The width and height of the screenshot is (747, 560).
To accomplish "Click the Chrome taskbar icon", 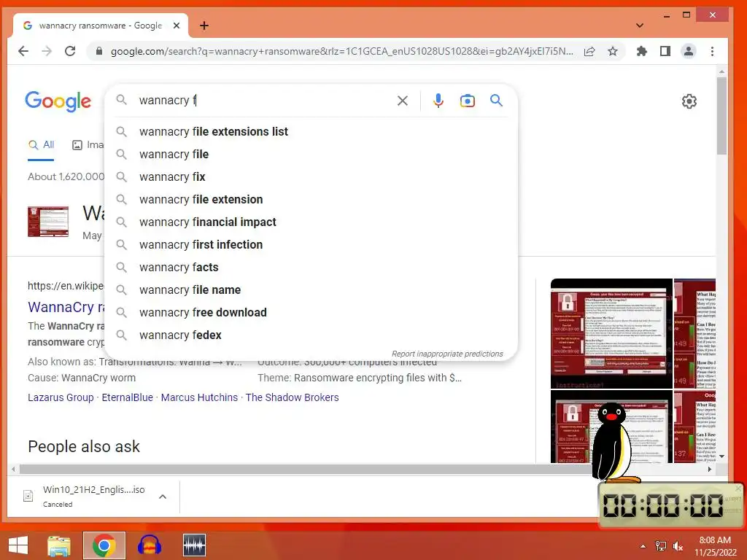I will click(104, 545).
